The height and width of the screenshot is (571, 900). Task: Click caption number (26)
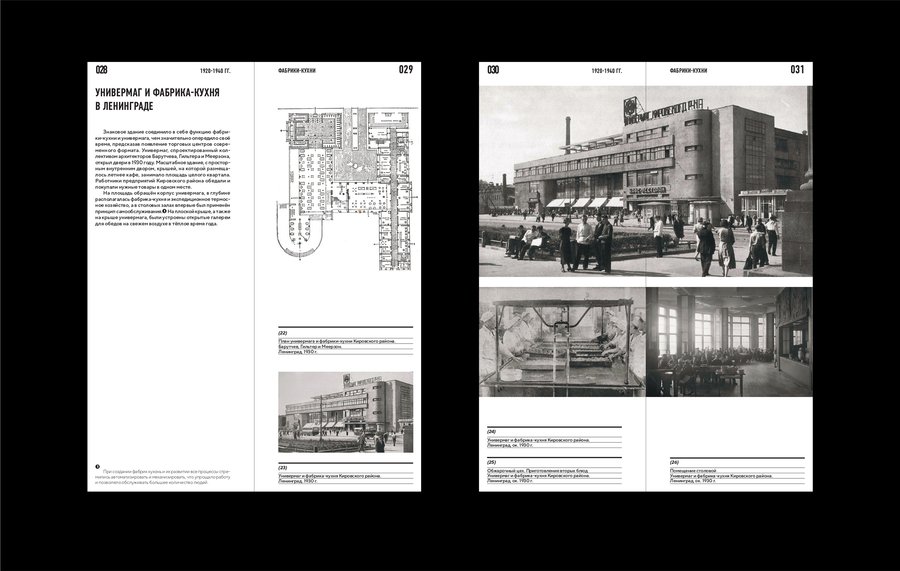tap(674, 462)
